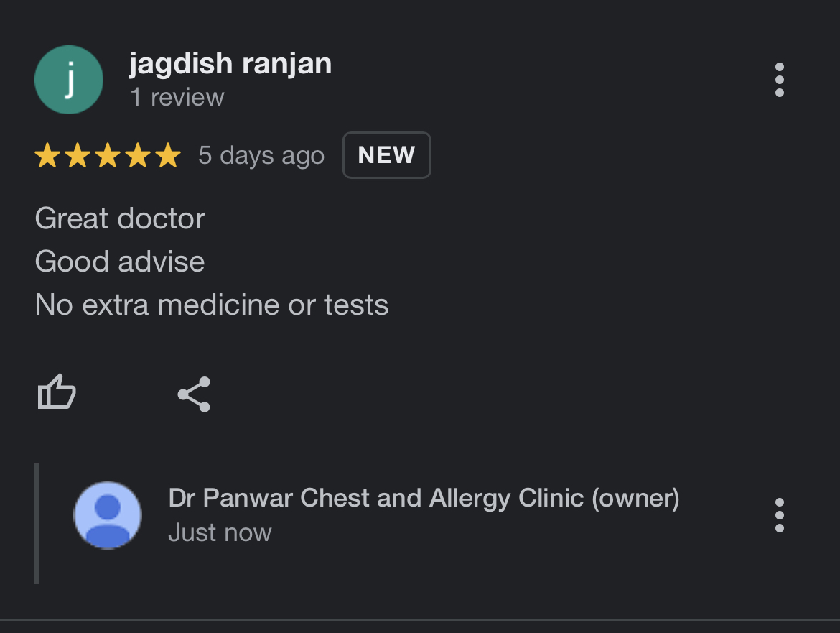Open review options three-dot menu
The height and width of the screenshot is (633, 840).
coord(780,80)
